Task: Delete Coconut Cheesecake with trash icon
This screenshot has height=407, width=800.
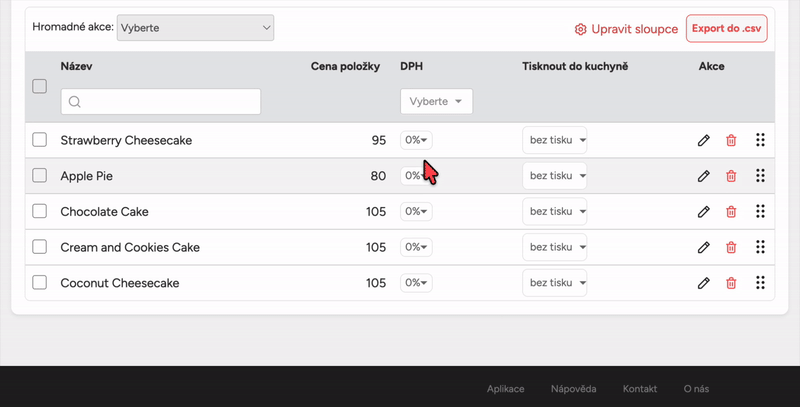Action: pos(731,283)
